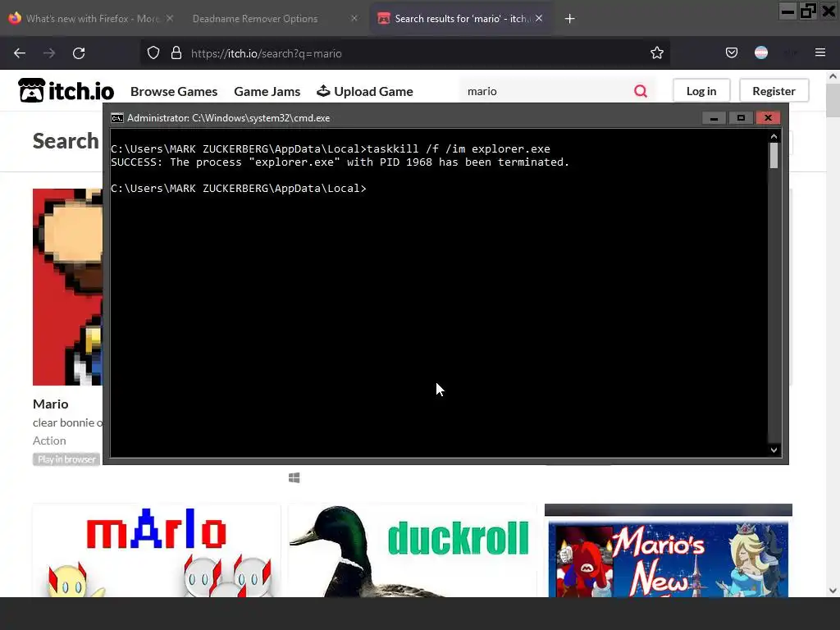Screen dimensions: 840x630
Task: Open the shield tracking protection icon
Action: (x=153, y=53)
